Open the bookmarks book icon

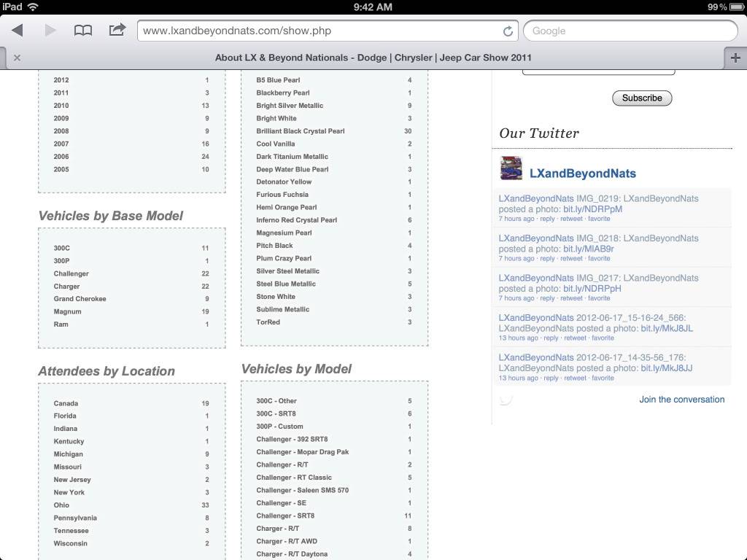coord(83,31)
